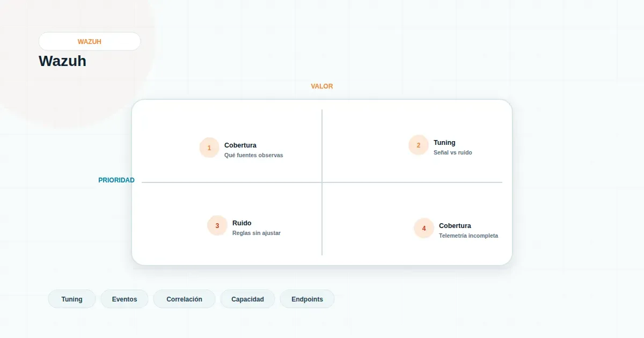Click the numbered badge 3 beside Ruido

tap(217, 225)
